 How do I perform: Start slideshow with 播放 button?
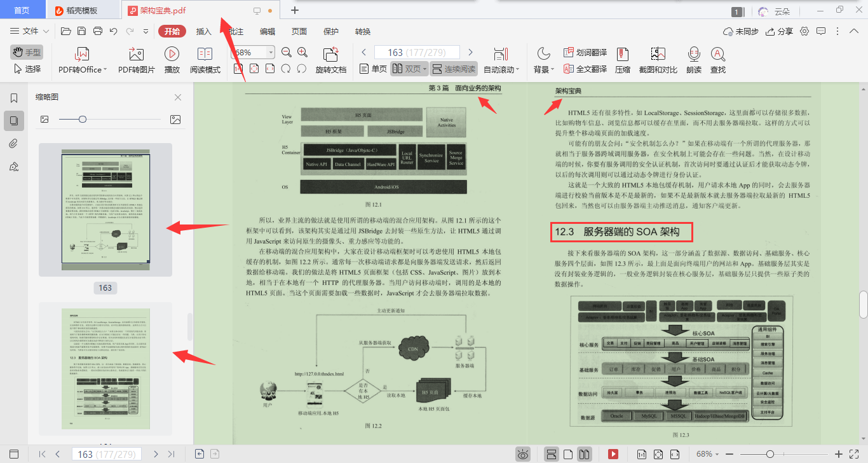click(x=172, y=61)
